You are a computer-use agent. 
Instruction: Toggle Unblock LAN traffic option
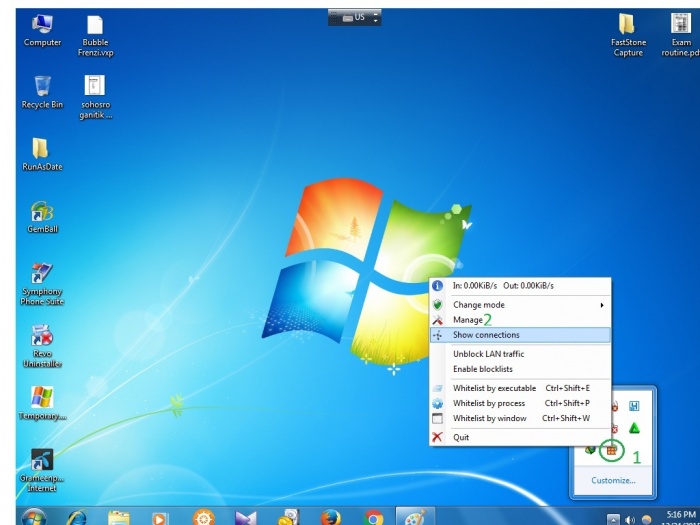click(x=488, y=354)
